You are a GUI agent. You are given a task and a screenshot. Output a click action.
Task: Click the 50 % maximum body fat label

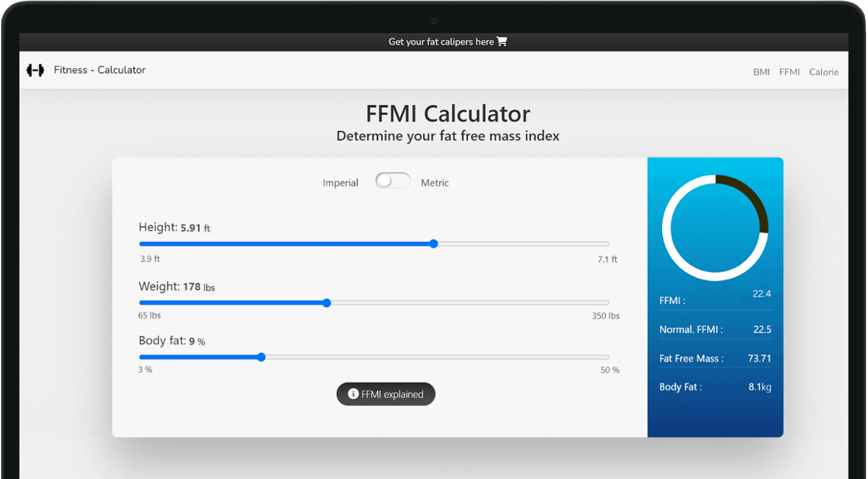[x=610, y=370]
